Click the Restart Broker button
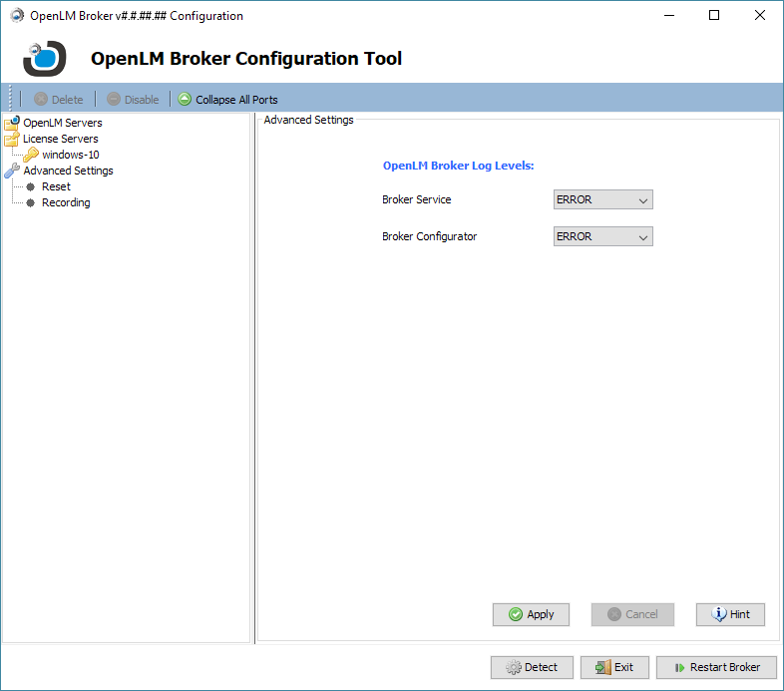The image size is (784, 691). tap(714, 667)
